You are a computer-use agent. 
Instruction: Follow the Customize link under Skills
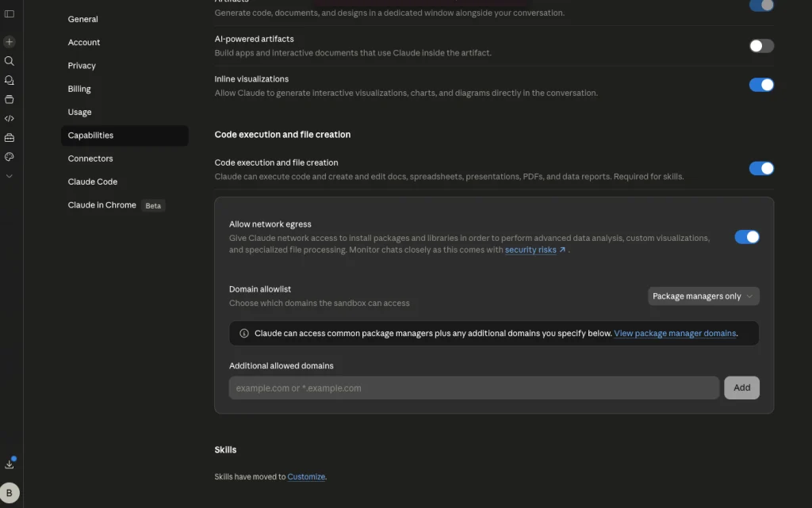tap(306, 477)
